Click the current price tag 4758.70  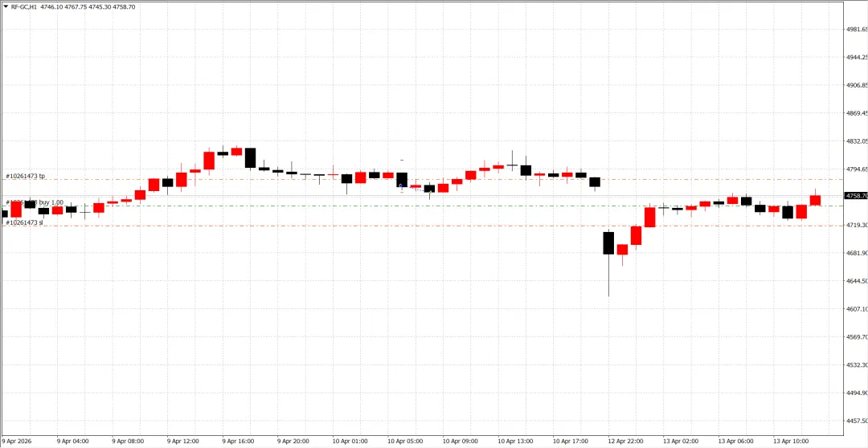coord(856,196)
